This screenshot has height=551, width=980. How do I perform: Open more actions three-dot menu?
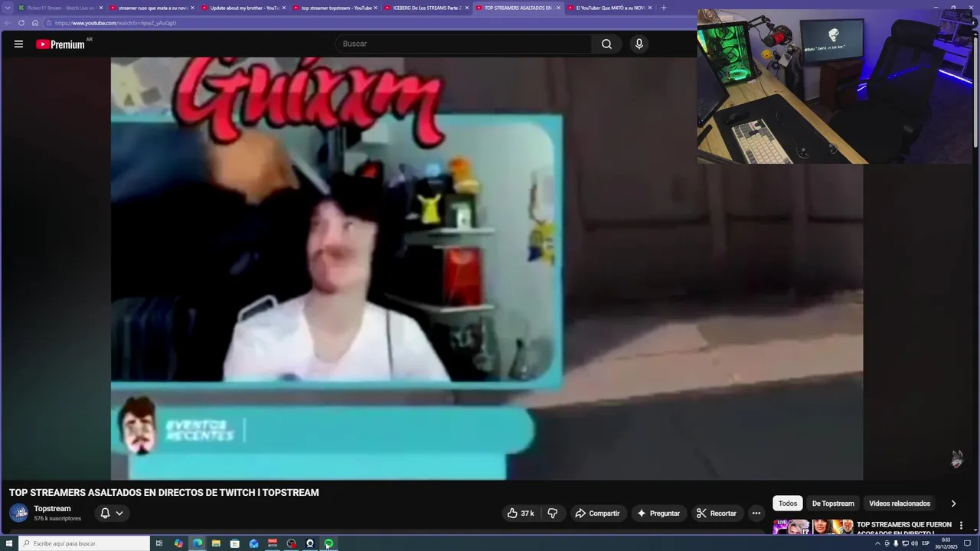(756, 514)
